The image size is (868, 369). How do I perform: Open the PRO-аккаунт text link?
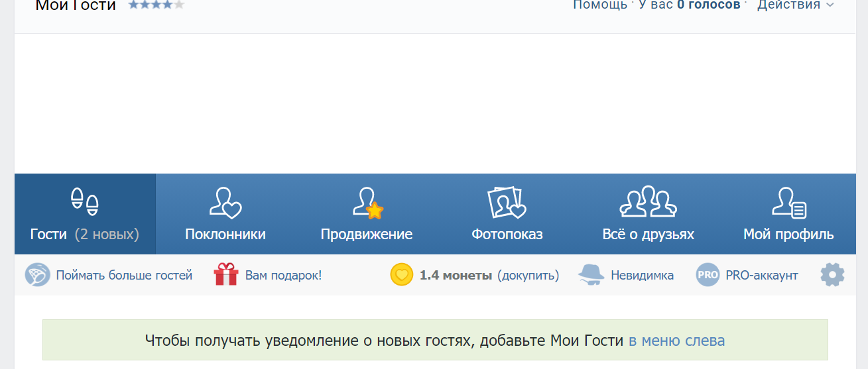761,275
